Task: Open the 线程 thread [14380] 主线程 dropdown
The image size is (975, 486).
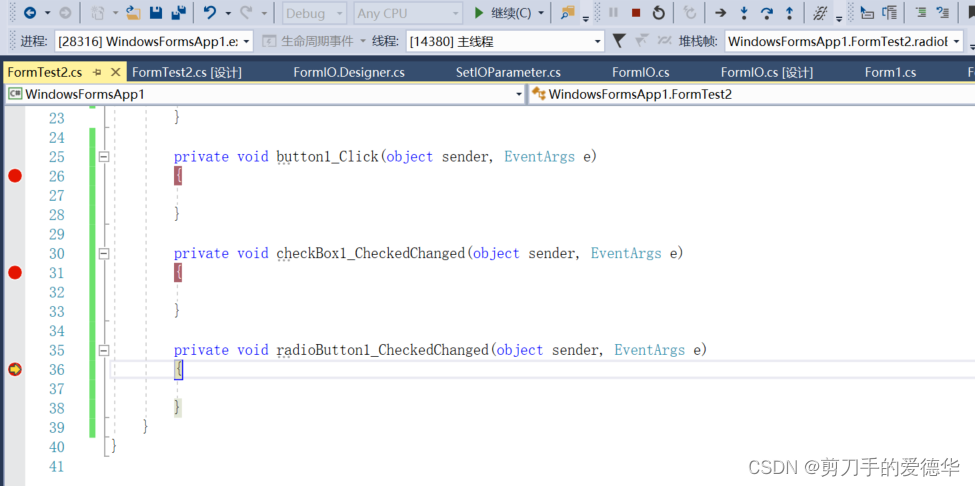Action: (505, 42)
